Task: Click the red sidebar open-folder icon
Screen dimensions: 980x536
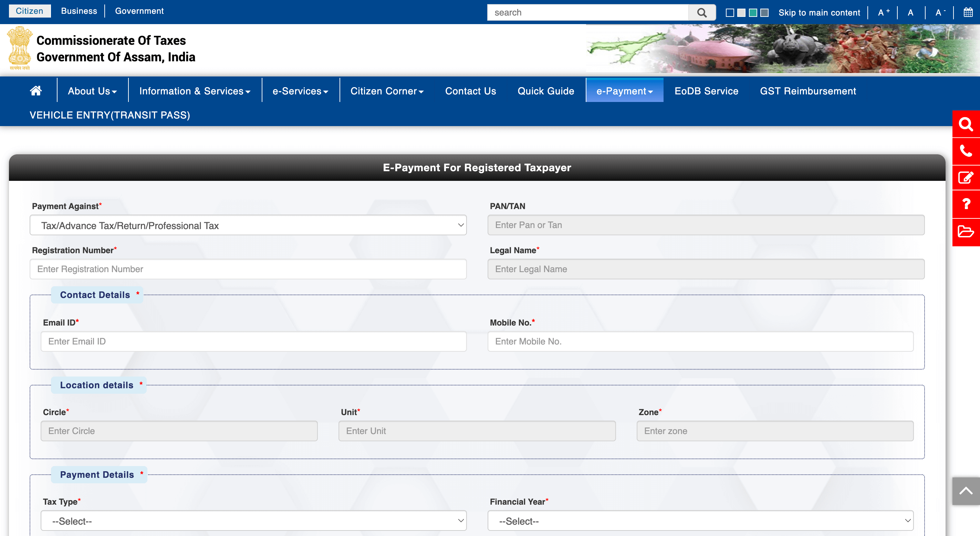Action: coord(966,231)
